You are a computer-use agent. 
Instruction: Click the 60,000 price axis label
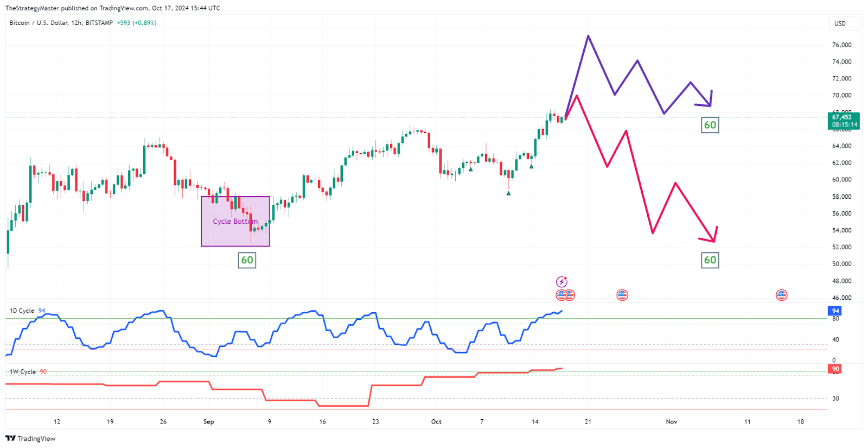tap(842, 179)
